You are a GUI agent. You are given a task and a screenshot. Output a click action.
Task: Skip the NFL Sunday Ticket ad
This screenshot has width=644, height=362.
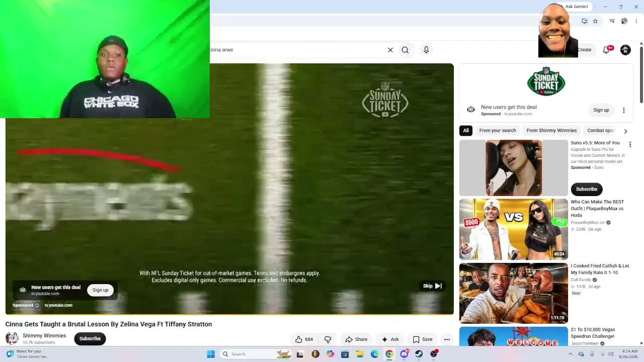click(x=432, y=286)
